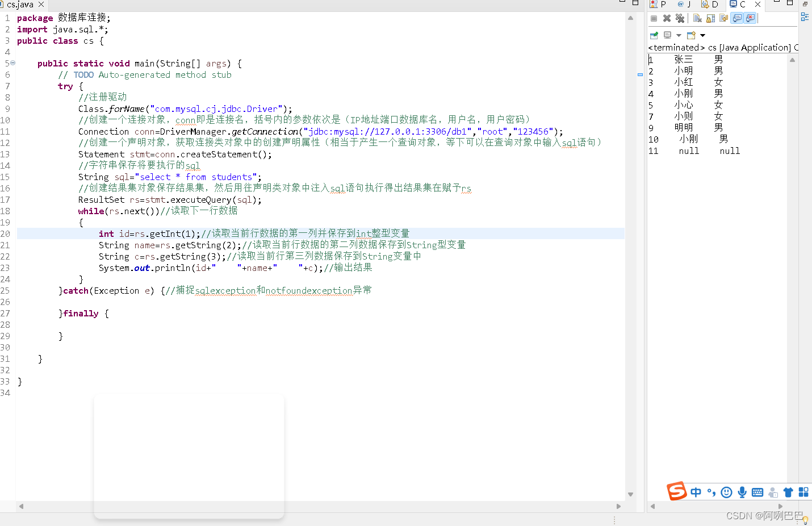Click the 'package' keyword on line 1
Viewport: 812px width, 526px height.
point(35,18)
